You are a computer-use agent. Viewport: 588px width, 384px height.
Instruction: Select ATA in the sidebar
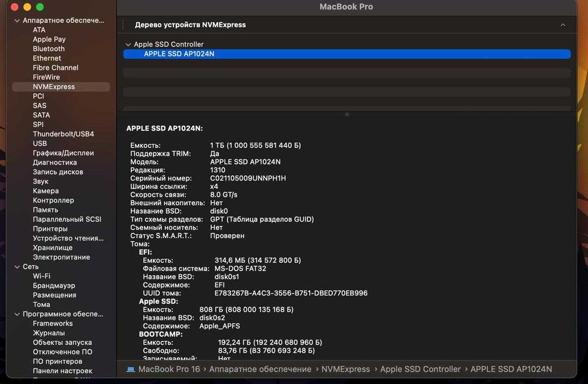click(x=39, y=30)
